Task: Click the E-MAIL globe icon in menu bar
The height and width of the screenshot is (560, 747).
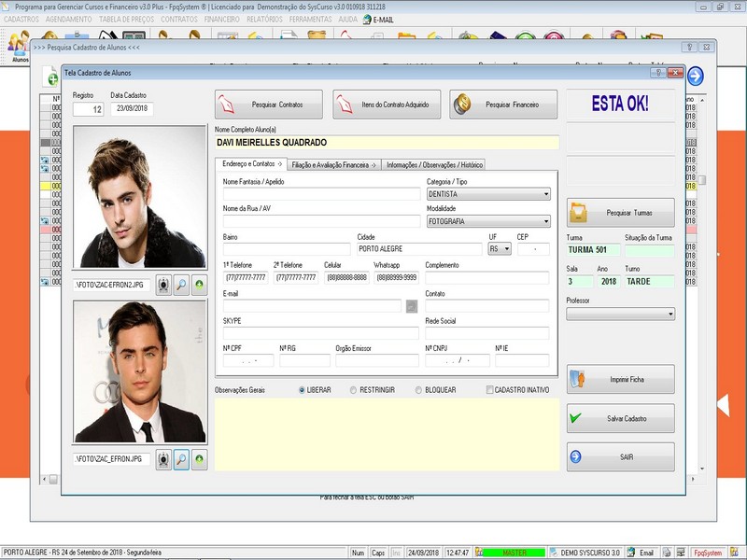Action: (x=367, y=20)
